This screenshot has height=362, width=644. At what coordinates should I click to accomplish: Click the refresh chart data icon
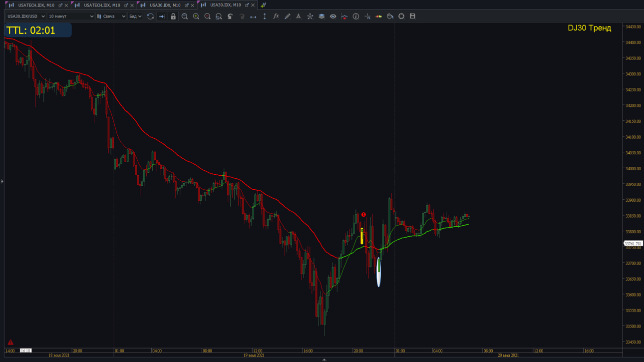(x=150, y=16)
